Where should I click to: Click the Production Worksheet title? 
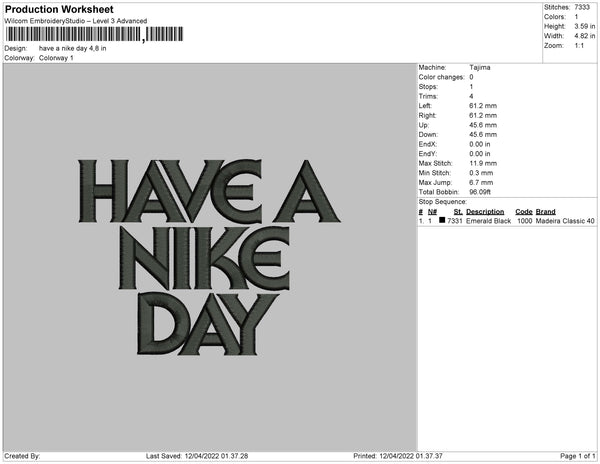click(x=59, y=9)
